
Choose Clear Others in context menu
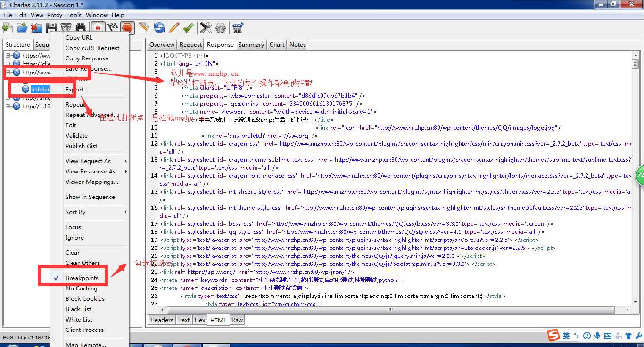click(x=83, y=263)
